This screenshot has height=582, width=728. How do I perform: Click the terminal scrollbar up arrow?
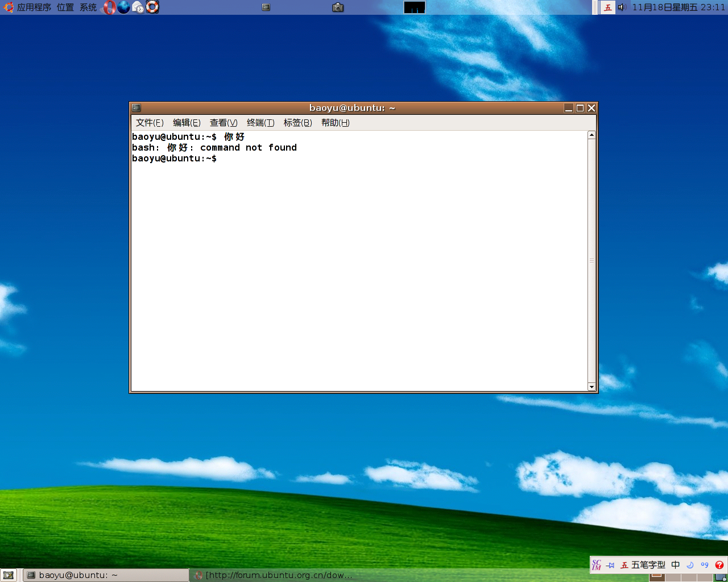coord(591,135)
